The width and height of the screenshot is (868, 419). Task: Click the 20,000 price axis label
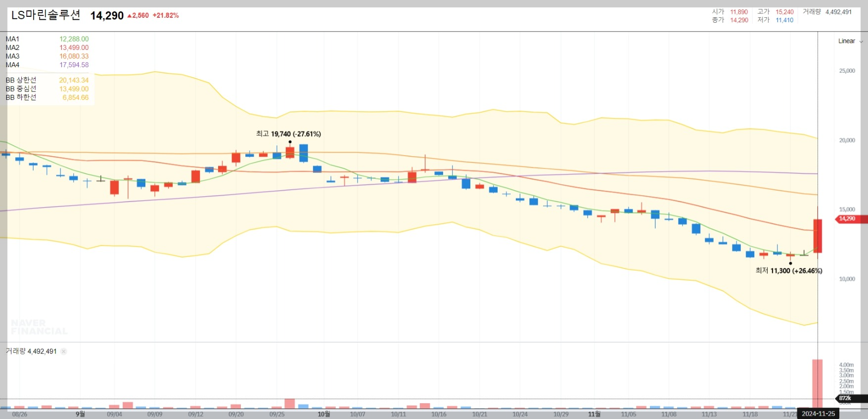(x=847, y=140)
